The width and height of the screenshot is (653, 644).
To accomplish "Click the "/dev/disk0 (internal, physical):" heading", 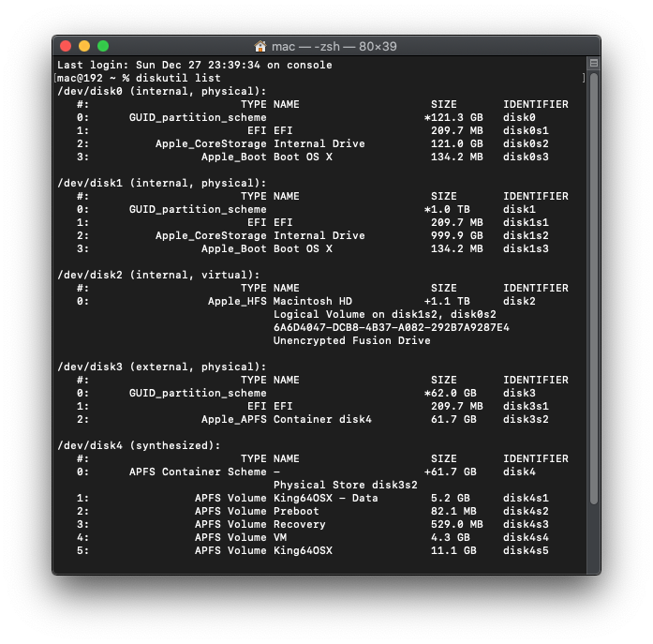I will pos(161,91).
